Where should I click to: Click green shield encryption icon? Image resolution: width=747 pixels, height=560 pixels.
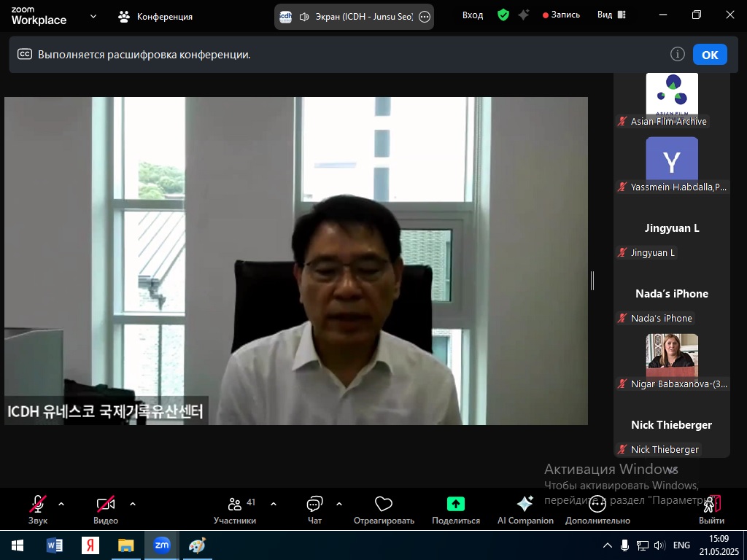503,15
